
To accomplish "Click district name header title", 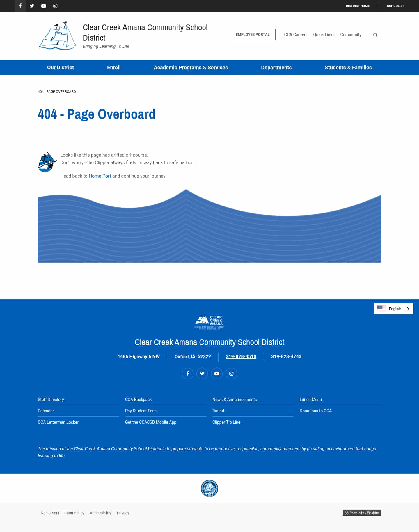I will point(145,33).
